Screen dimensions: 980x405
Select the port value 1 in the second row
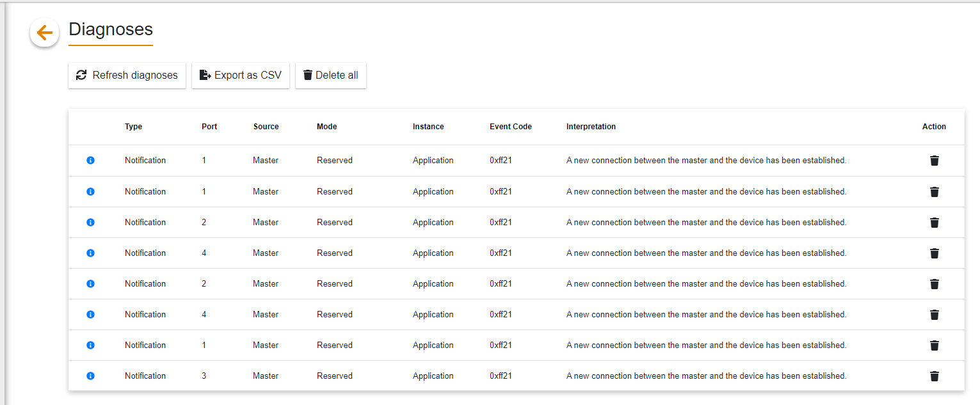204,192
